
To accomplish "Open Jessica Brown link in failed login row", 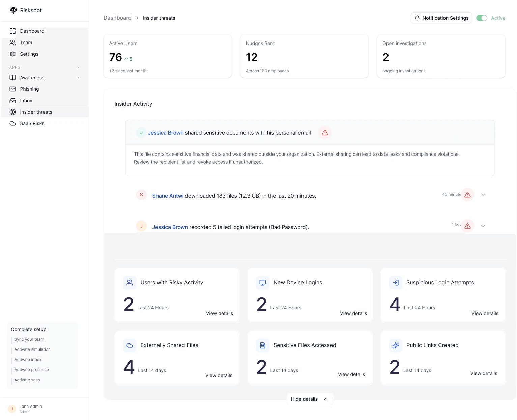I will click(x=170, y=227).
